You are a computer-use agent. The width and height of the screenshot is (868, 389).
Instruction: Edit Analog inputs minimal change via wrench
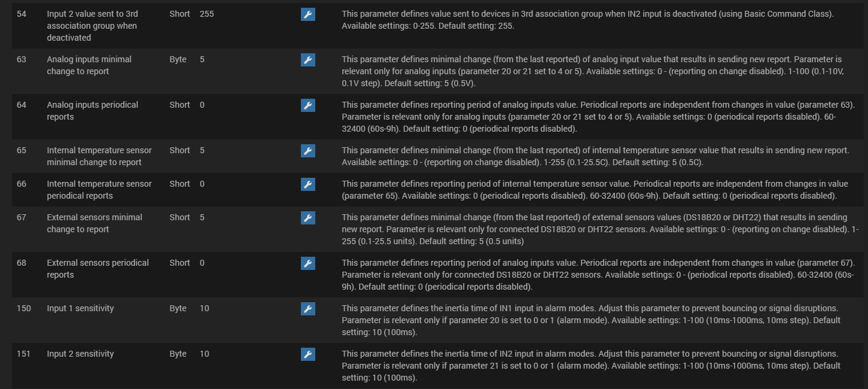(307, 60)
